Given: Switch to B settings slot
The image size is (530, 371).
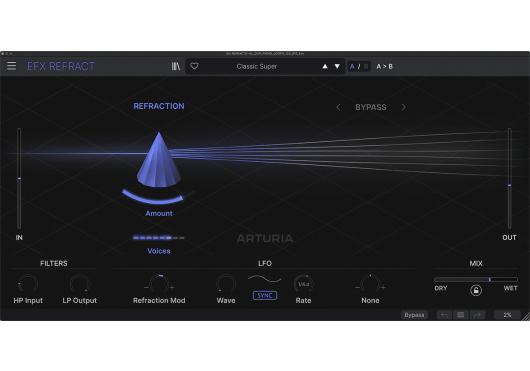Looking at the screenshot, I should pos(366,67).
